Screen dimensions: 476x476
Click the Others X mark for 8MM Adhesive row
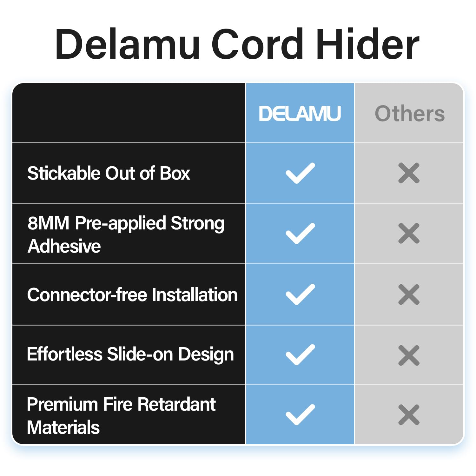tap(409, 233)
